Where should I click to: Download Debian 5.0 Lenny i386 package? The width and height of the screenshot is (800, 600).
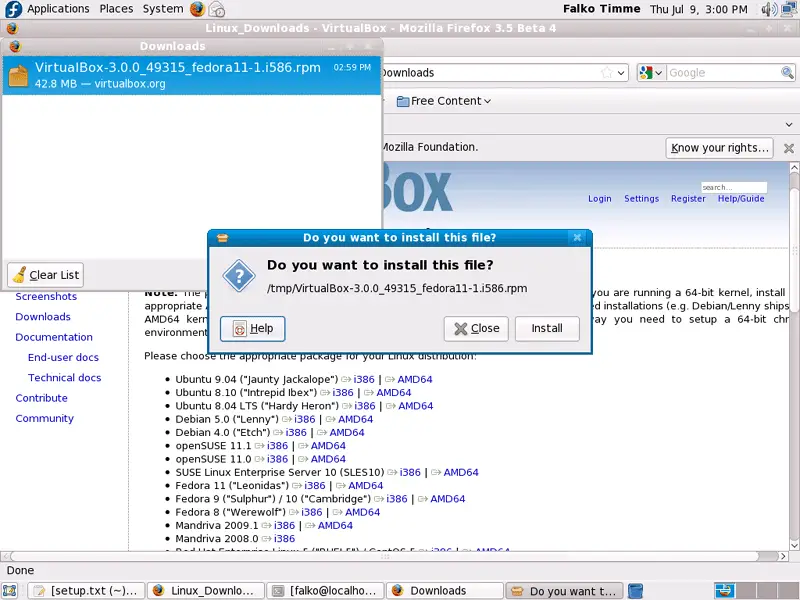(305, 419)
